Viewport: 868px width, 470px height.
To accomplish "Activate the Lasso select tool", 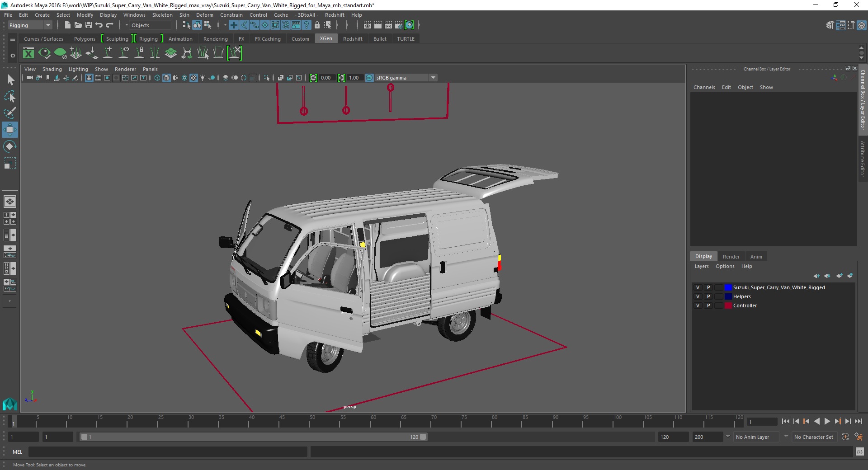I will point(10,96).
